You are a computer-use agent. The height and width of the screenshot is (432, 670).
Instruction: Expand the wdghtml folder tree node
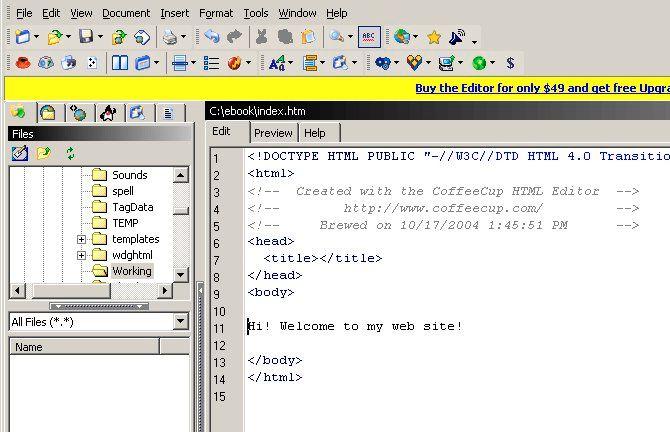[82, 255]
